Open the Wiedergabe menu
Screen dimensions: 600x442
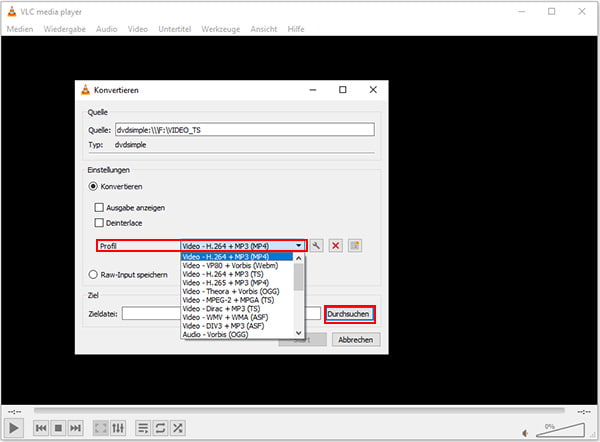pyautogui.click(x=64, y=29)
